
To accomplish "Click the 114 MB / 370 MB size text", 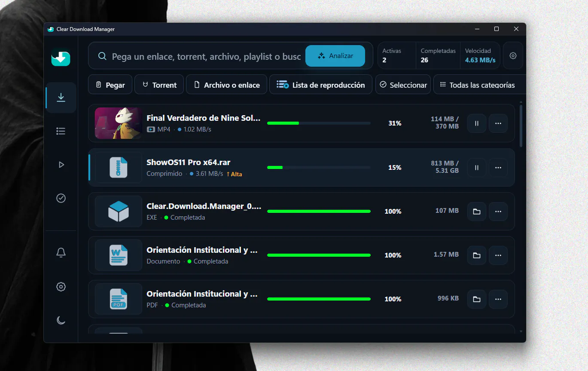I will point(445,123).
